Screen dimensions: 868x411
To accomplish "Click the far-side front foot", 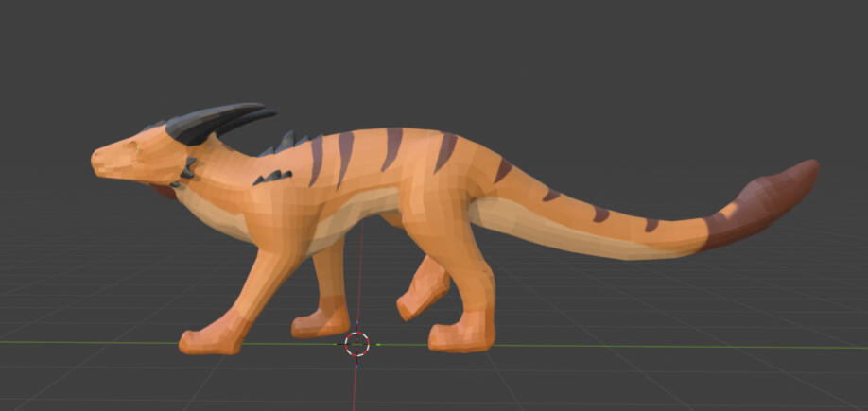I will pyautogui.click(x=321, y=325).
